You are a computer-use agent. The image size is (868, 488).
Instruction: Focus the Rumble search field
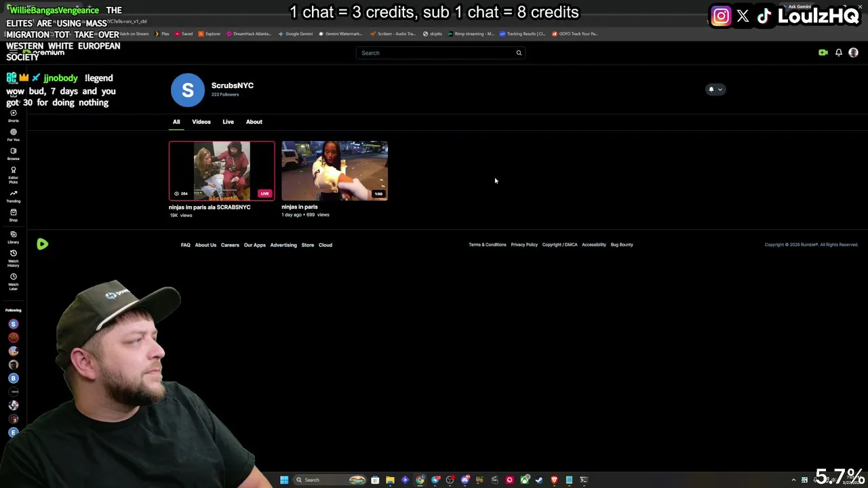tap(440, 53)
